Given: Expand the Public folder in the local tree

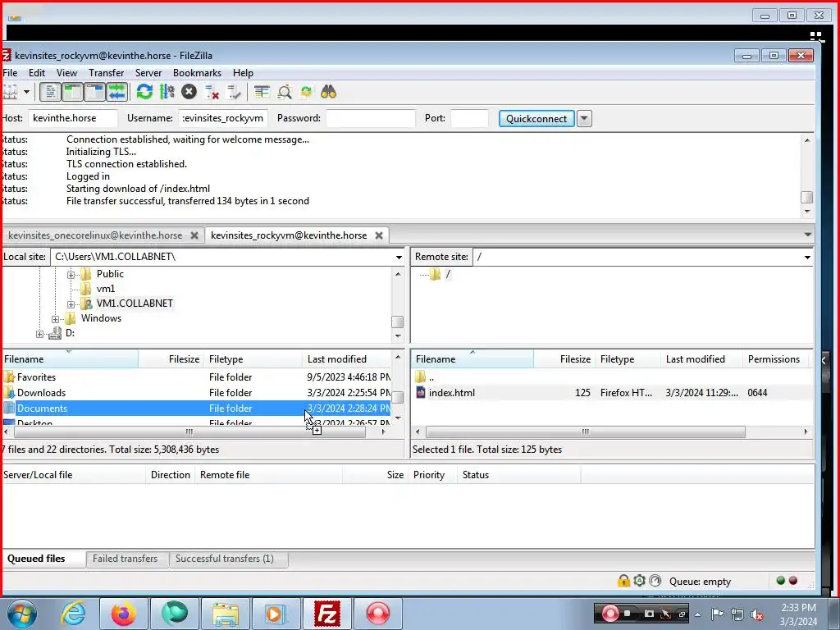Looking at the screenshot, I should (71, 275).
